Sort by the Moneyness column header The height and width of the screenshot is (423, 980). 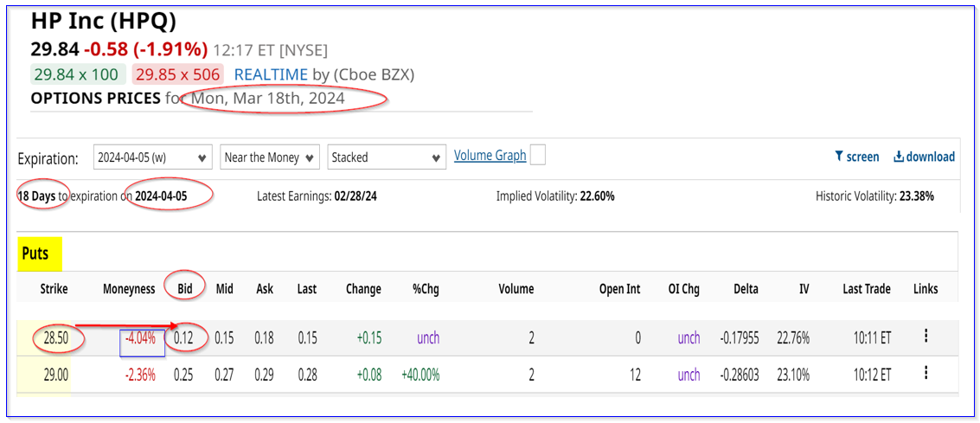pyautogui.click(x=129, y=289)
